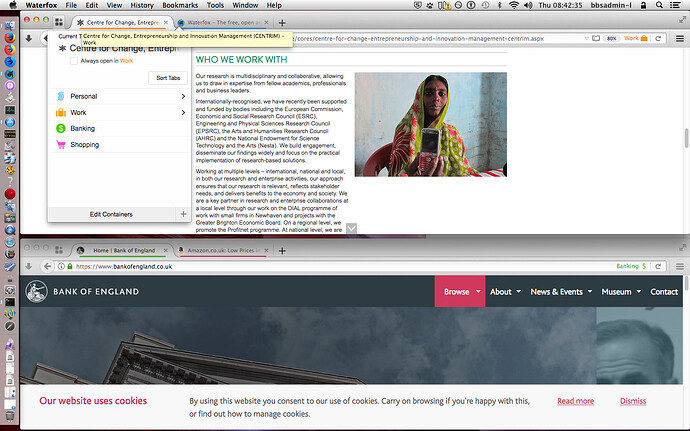Click the volume icon in menu bar
Viewport: 690px width, 431px height.
click(x=529, y=5)
